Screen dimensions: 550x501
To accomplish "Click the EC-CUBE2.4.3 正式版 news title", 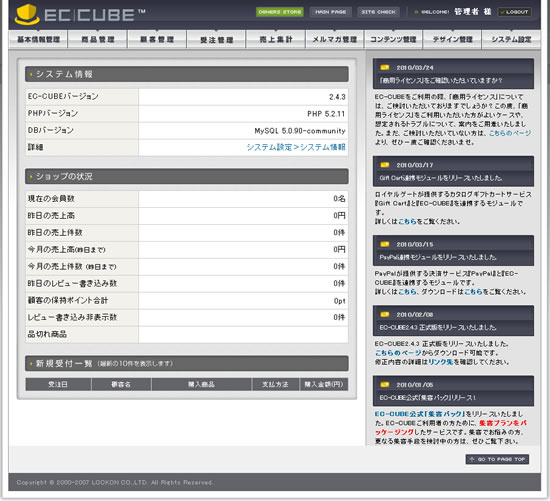I will 438,327.
